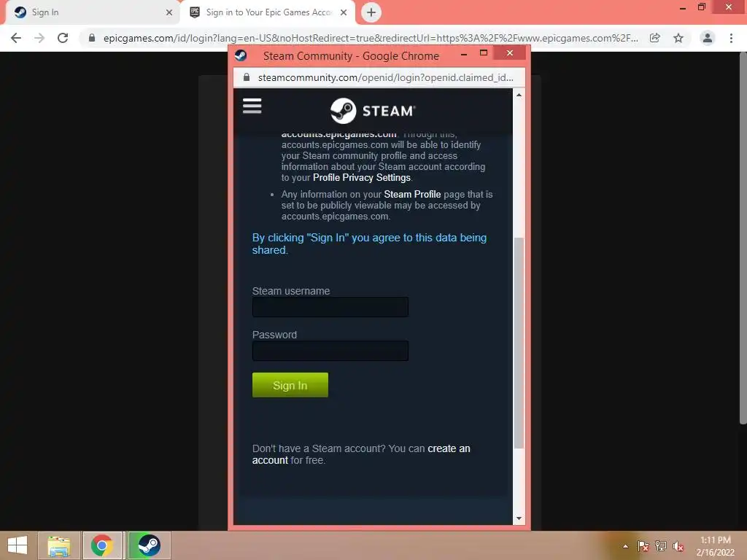Click the steamcommunity.com popup address text
This screenshot has height=560, width=747.
[385, 77]
